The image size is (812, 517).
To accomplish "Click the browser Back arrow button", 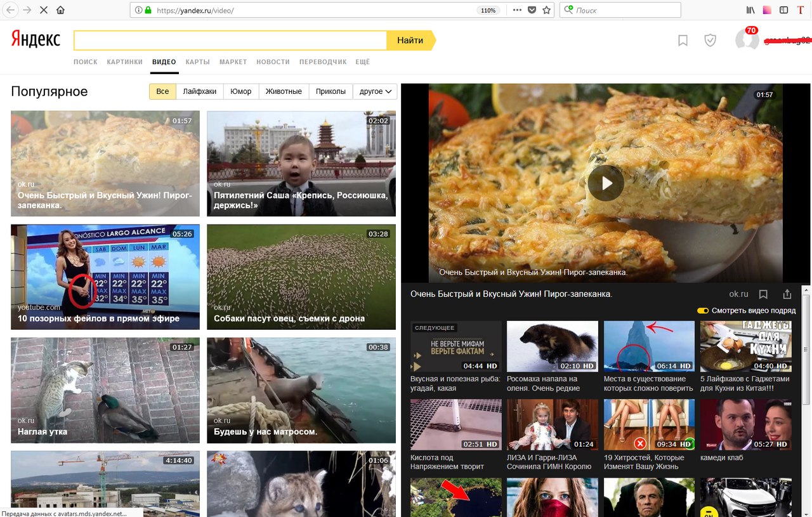I will click(x=11, y=10).
